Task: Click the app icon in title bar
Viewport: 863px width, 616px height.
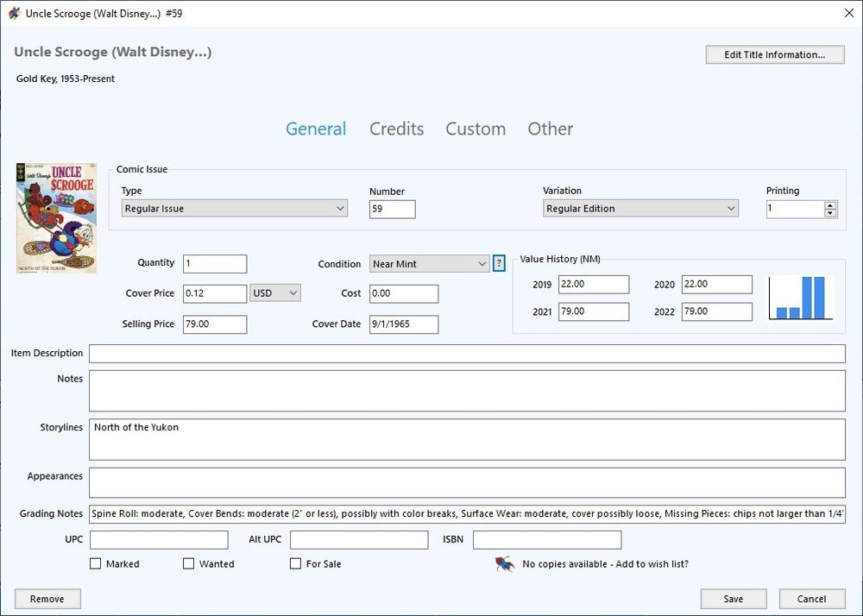Action: click(14, 13)
